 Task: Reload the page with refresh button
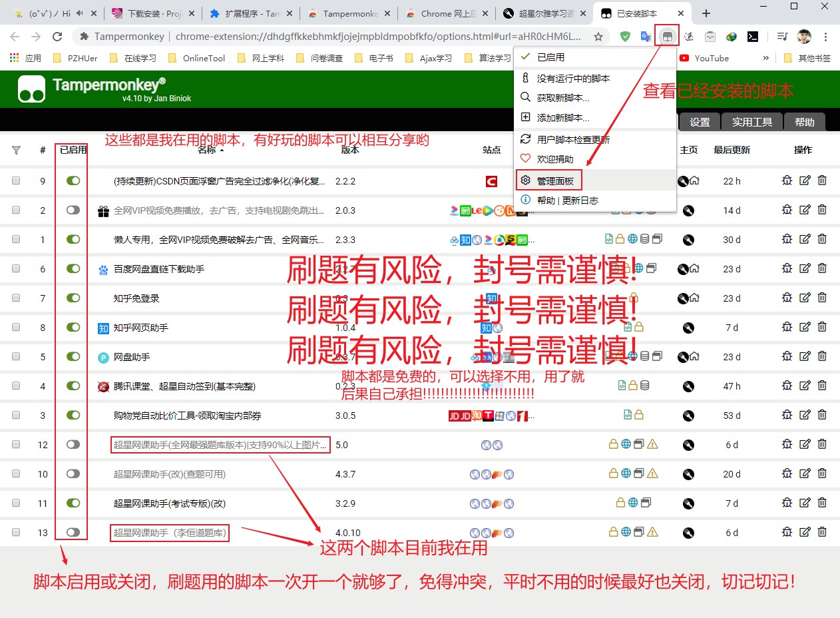57,37
